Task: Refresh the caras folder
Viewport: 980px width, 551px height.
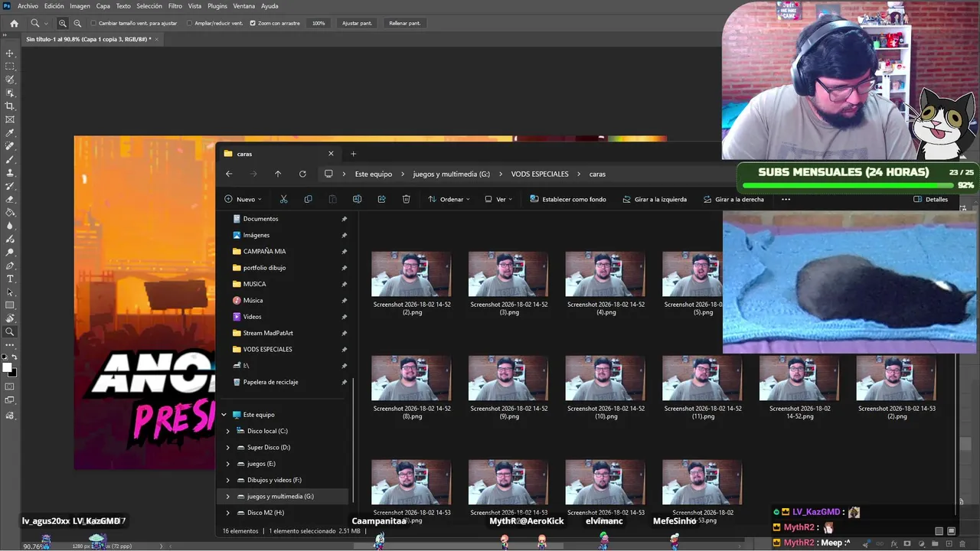Action: [x=302, y=174]
